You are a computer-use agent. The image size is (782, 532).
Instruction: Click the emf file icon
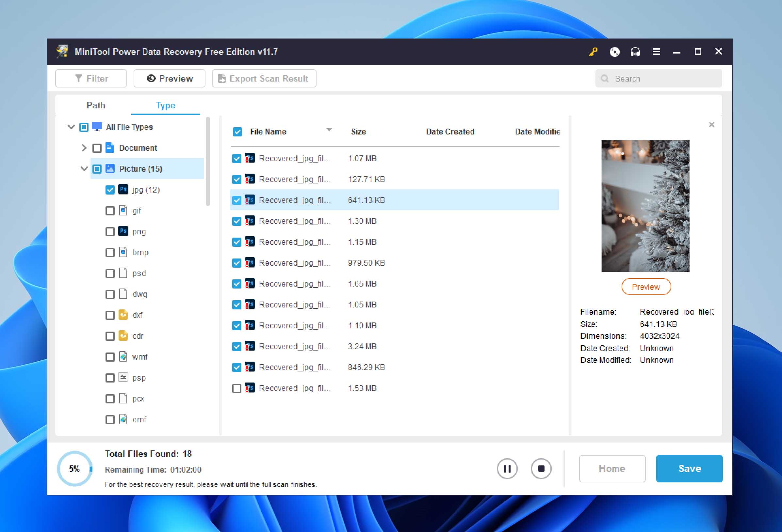pyautogui.click(x=123, y=419)
